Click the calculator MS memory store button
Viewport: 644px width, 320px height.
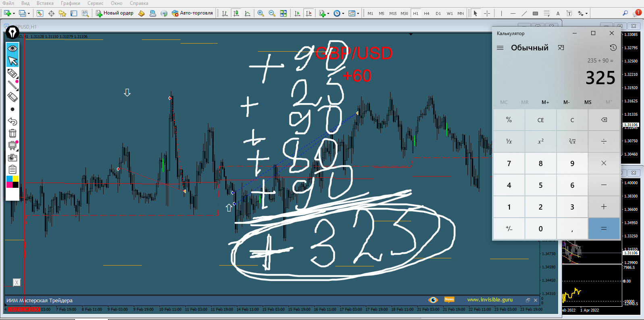pos(588,102)
